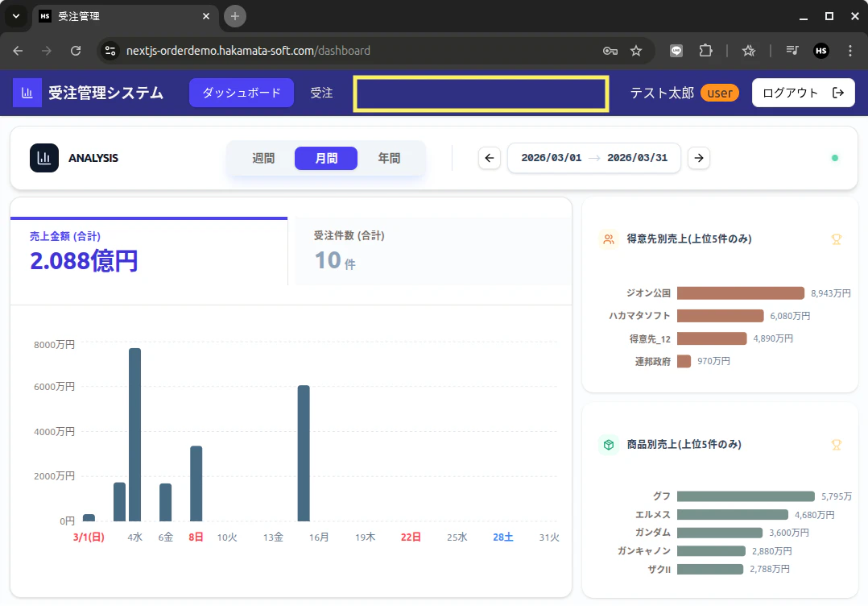Click the ガンキャノン product sales bar

[711, 551]
